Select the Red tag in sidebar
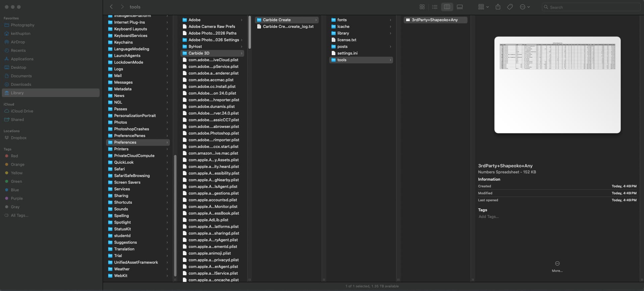 point(14,156)
